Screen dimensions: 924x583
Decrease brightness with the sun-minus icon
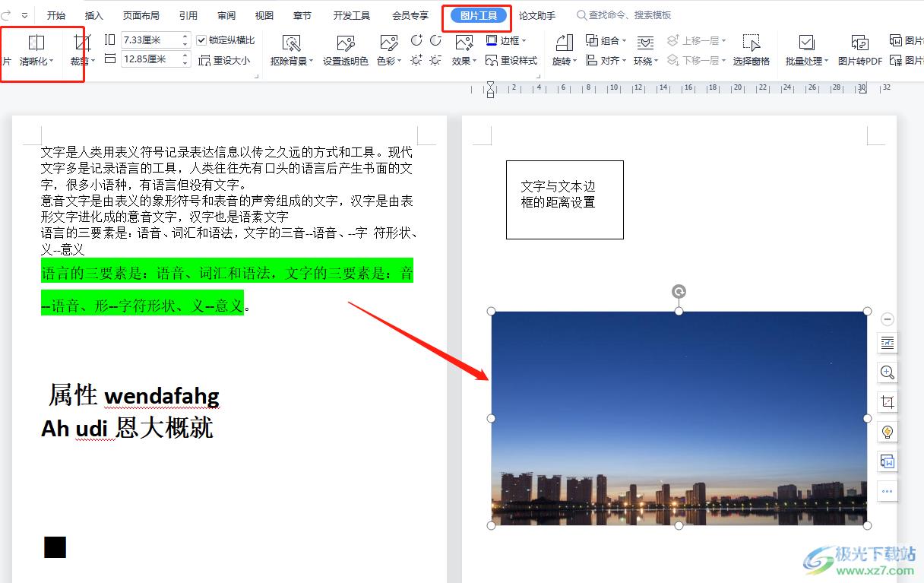click(435, 60)
